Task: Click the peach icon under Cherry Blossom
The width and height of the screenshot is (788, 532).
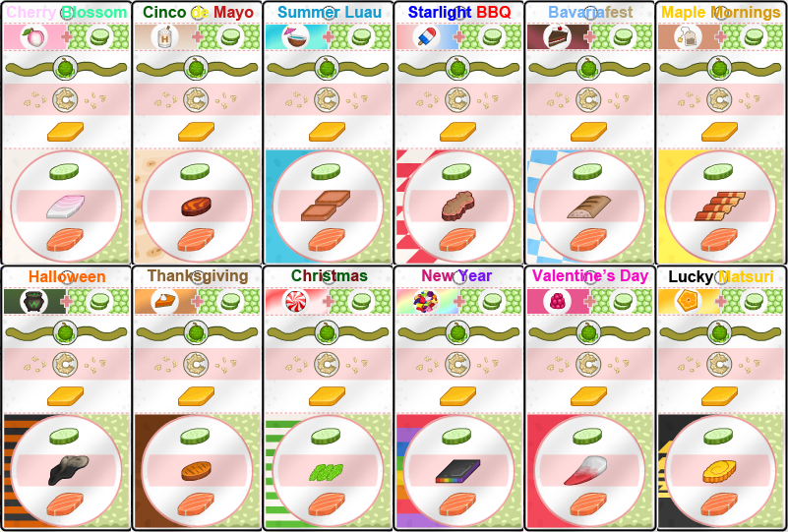Action: (x=33, y=37)
